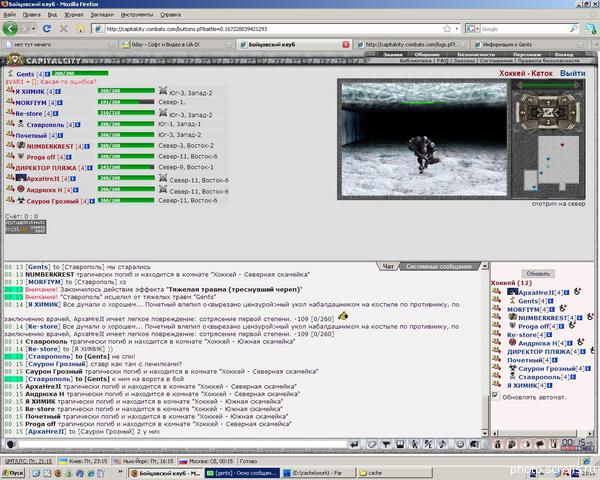Viewport: 600px width, 480px height.
Task: Click the search magnifier in Google box
Action: point(573,29)
